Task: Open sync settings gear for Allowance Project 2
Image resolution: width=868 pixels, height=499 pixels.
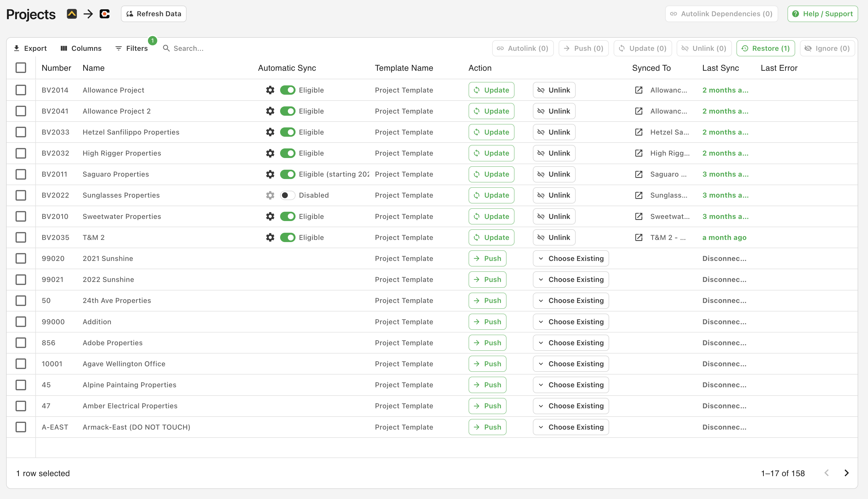Action: click(x=270, y=111)
